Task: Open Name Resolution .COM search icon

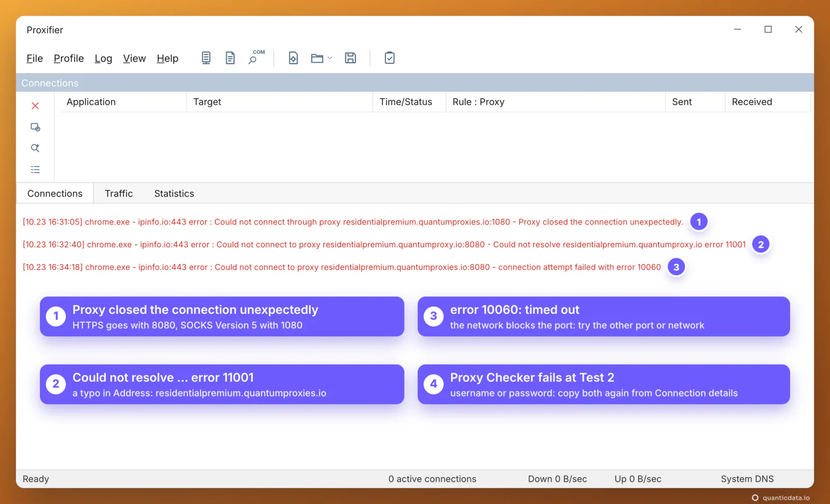Action: (x=256, y=57)
